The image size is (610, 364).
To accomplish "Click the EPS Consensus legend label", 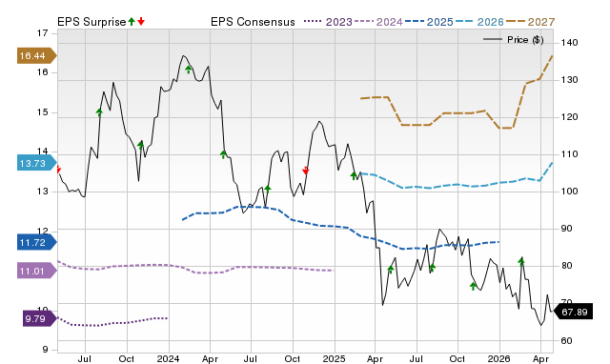I will (253, 22).
